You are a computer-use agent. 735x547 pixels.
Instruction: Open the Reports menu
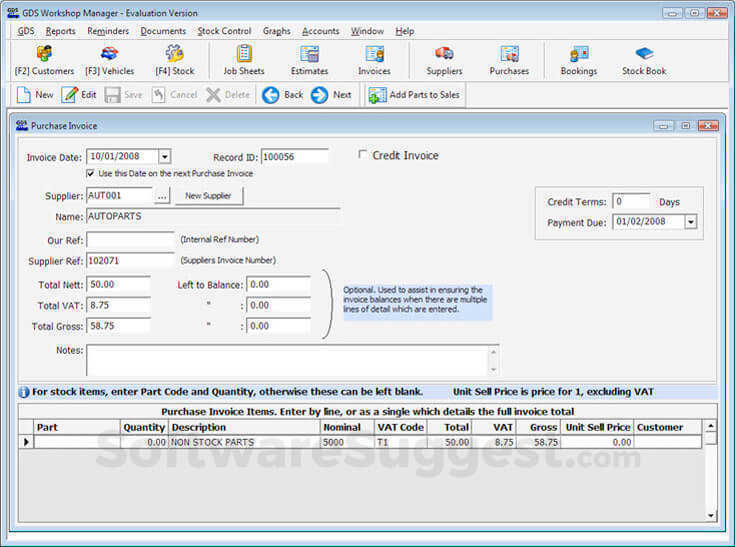[x=60, y=31]
